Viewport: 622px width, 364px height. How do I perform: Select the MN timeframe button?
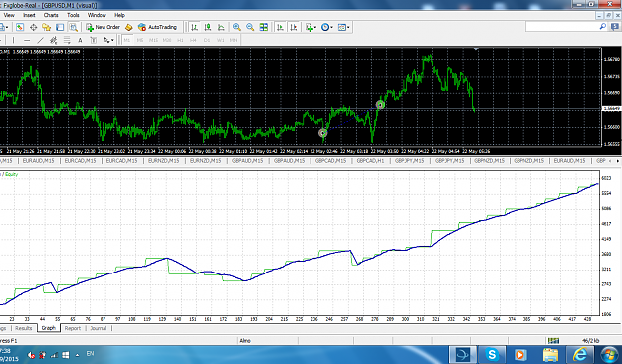tap(233, 40)
